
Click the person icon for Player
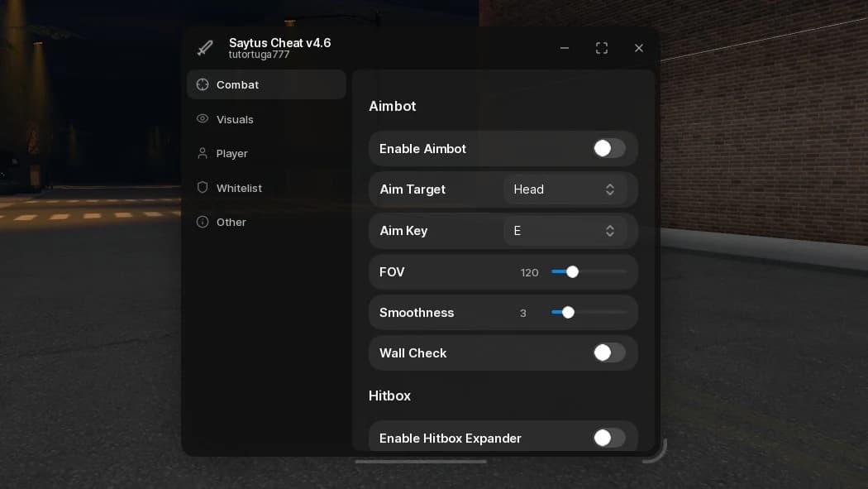(x=203, y=153)
